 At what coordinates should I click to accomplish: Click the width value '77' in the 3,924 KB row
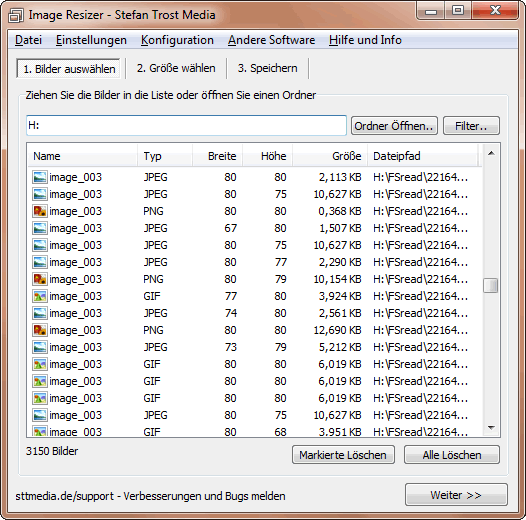click(x=230, y=296)
